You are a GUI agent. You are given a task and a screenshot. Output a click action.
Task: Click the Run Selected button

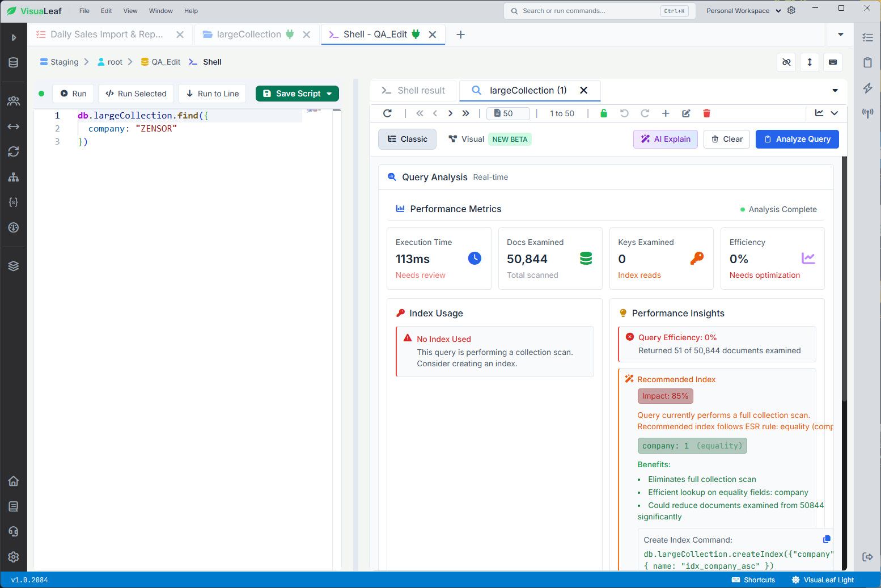(x=136, y=94)
